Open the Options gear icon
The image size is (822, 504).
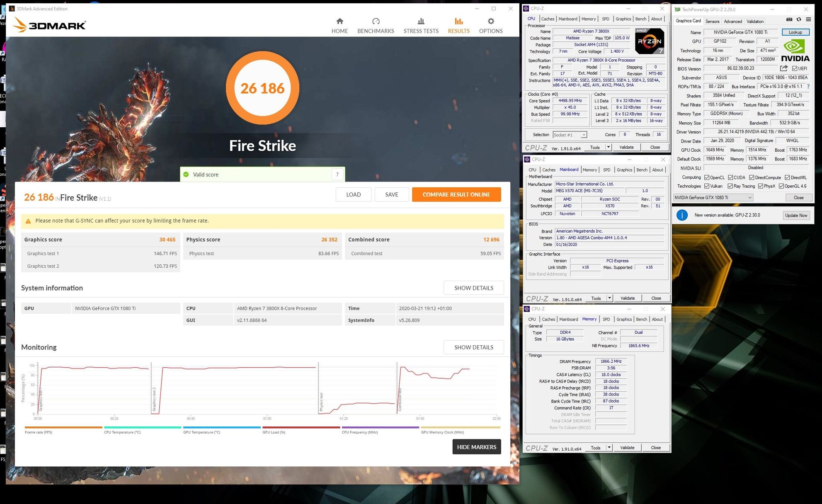click(x=491, y=21)
